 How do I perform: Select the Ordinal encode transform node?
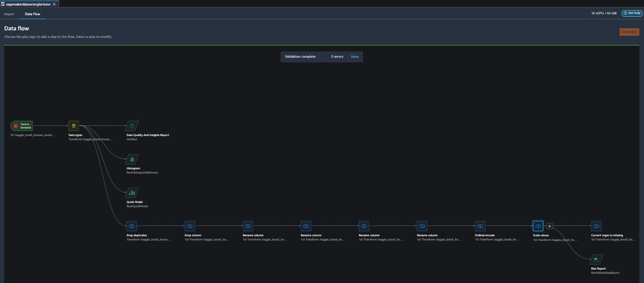tap(480, 226)
